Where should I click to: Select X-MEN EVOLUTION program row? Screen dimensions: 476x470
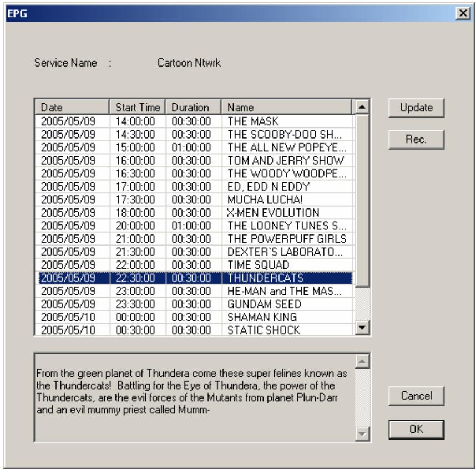pos(194,213)
